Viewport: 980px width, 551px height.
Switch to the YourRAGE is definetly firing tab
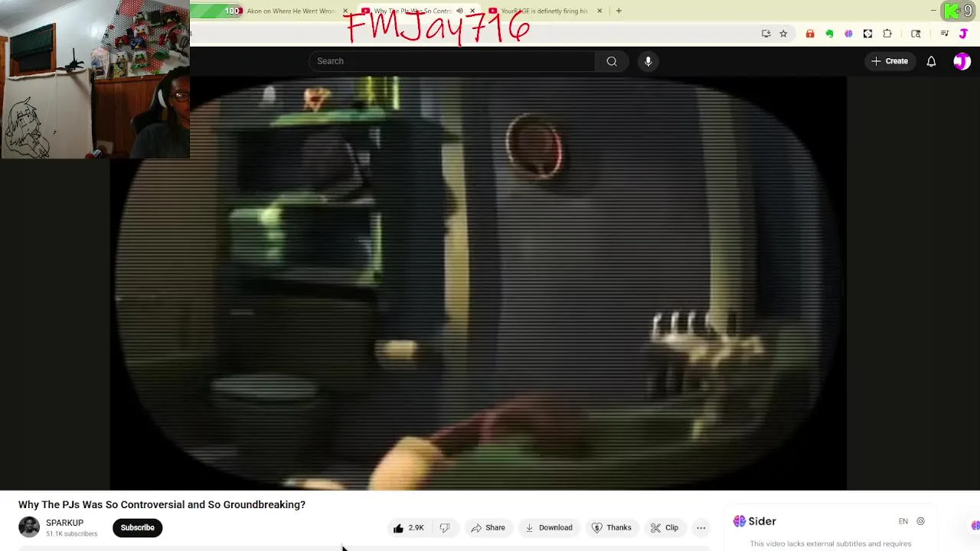click(544, 11)
